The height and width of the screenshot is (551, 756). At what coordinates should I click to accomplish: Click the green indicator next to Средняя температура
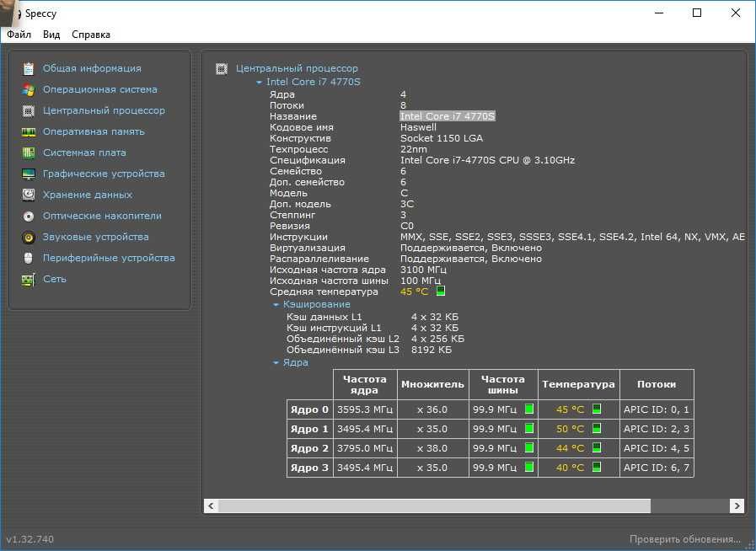coord(441,291)
